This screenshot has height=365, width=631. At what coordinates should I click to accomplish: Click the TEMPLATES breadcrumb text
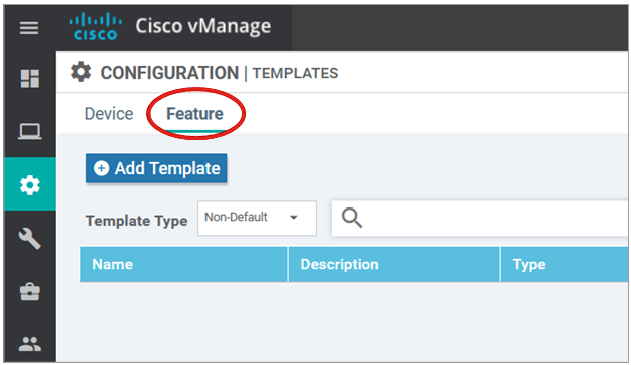pyautogui.click(x=295, y=73)
